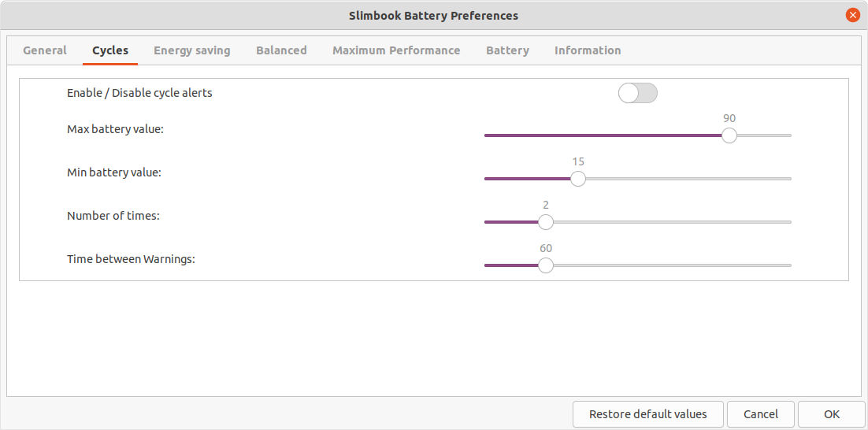Click the Time between Warnings track's right end
The image size is (868, 430).
788,265
